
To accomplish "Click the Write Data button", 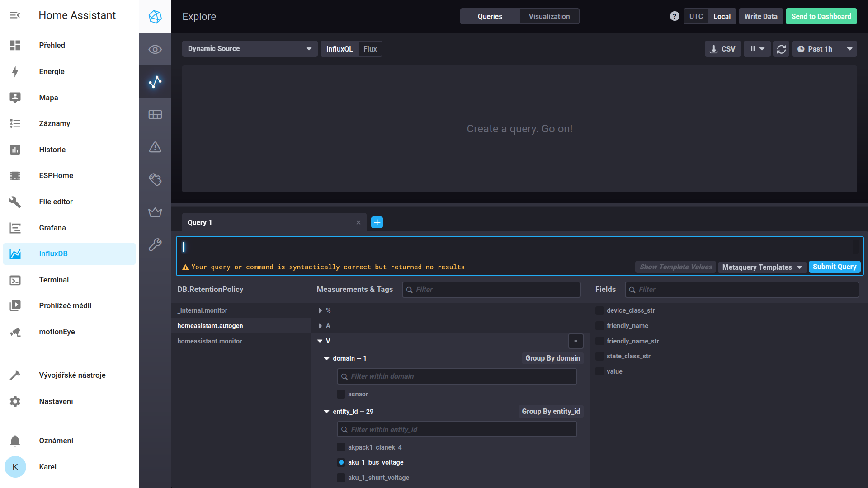I will pyautogui.click(x=761, y=16).
